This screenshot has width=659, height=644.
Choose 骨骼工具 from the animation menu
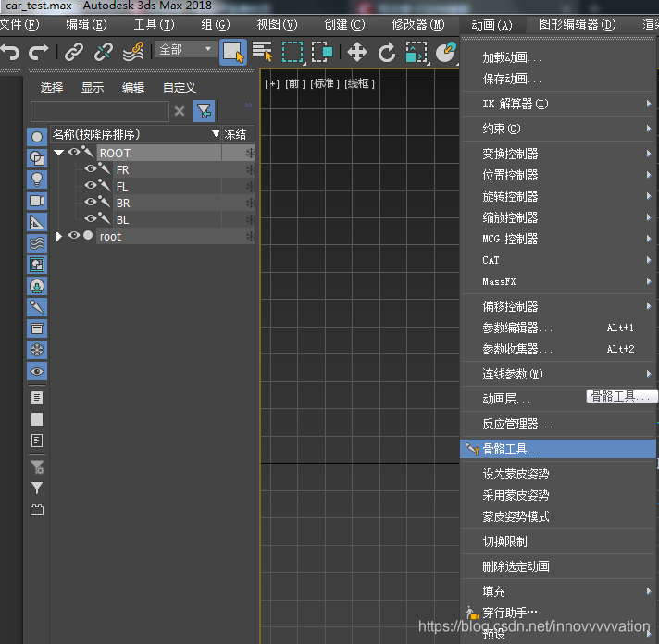point(558,449)
